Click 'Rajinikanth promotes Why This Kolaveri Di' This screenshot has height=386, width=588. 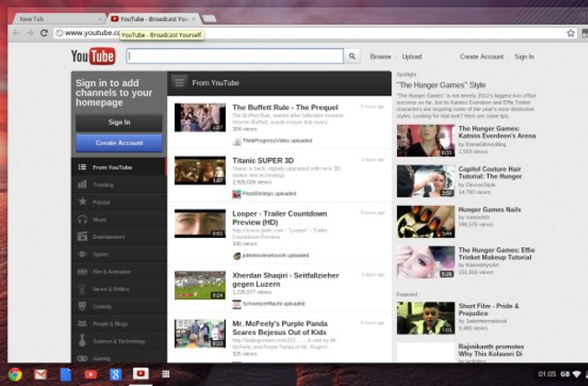(491, 350)
